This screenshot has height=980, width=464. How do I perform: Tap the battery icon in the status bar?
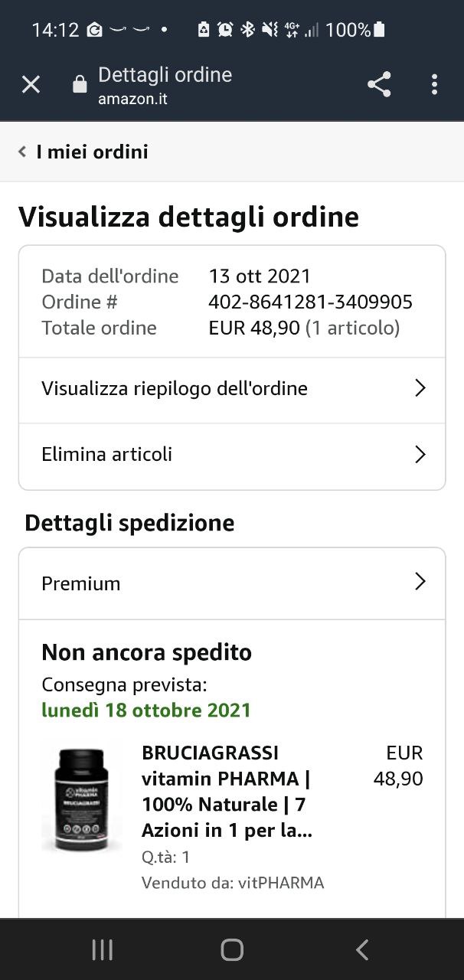(380, 30)
